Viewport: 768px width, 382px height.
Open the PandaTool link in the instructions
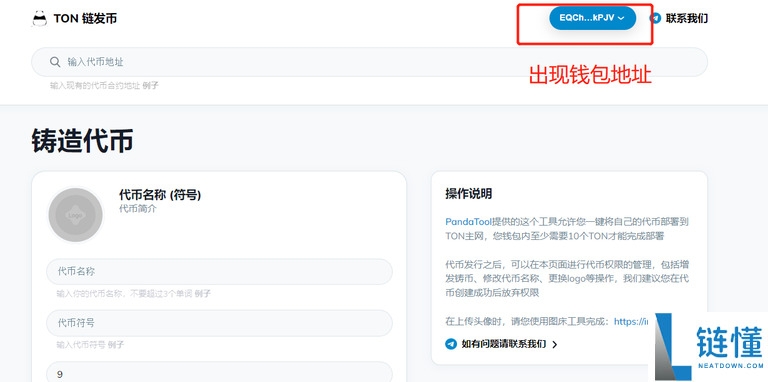pos(468,221)
